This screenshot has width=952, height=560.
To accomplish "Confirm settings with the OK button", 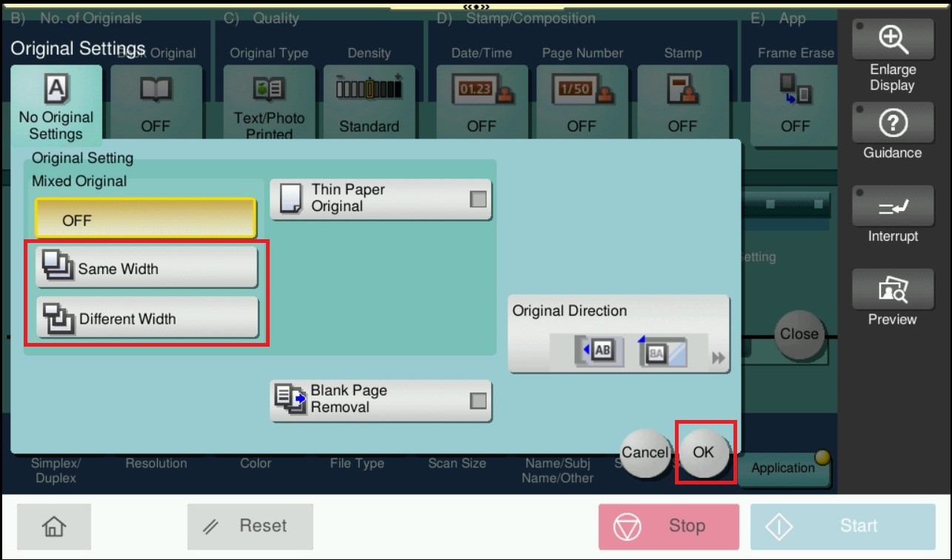I will click(703, 451).
